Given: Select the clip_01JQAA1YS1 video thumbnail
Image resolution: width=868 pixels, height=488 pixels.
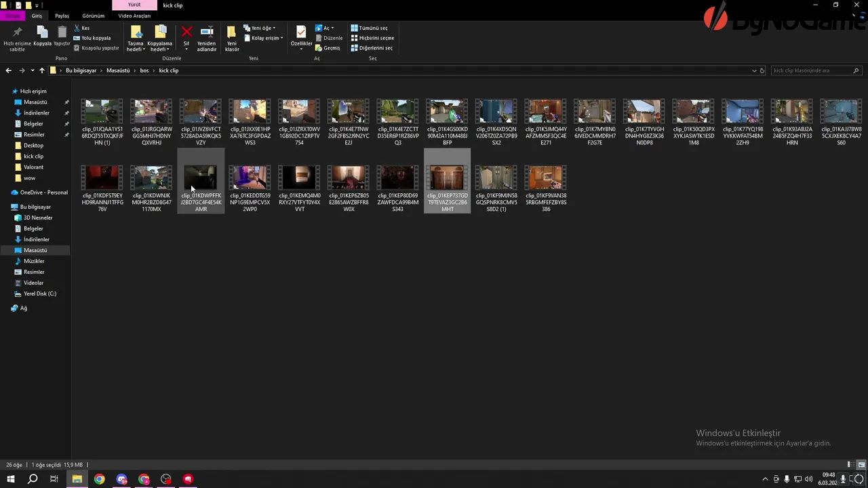Looking at the screenshot, I should [102, 111].
